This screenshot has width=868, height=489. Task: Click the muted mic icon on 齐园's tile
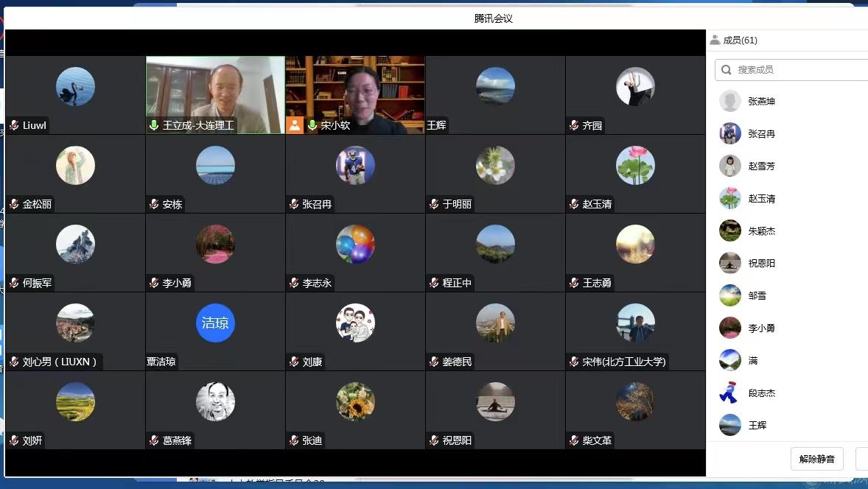[574, 125]
